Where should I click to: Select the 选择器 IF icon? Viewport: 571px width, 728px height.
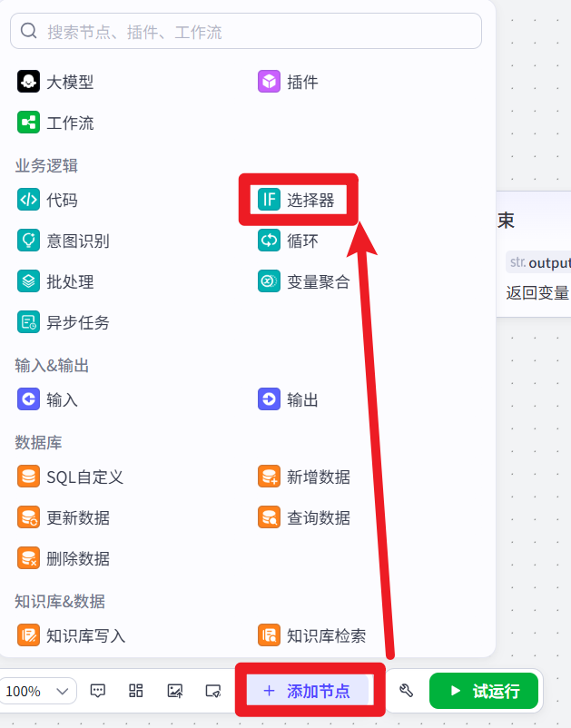tap(269, 200)
